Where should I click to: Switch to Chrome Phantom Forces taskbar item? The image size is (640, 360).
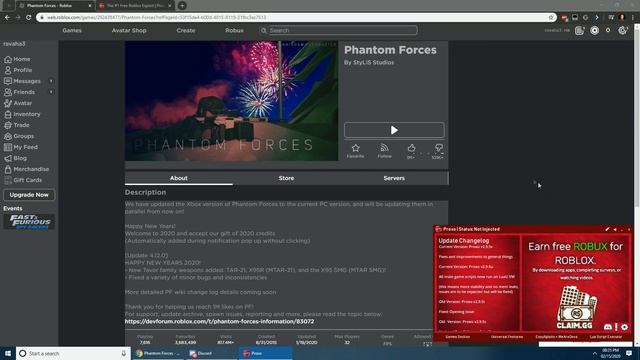[x=159, y=353]
